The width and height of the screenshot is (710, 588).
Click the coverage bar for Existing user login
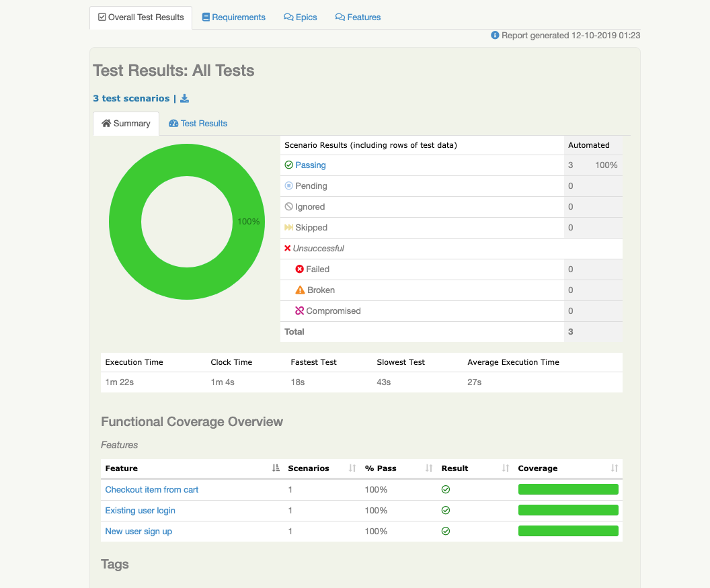click(568, 510)
